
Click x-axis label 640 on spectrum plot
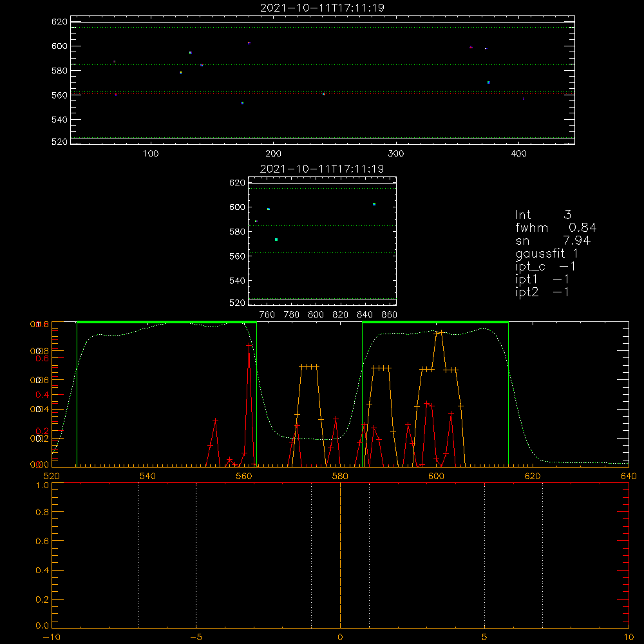coord(629,476)
